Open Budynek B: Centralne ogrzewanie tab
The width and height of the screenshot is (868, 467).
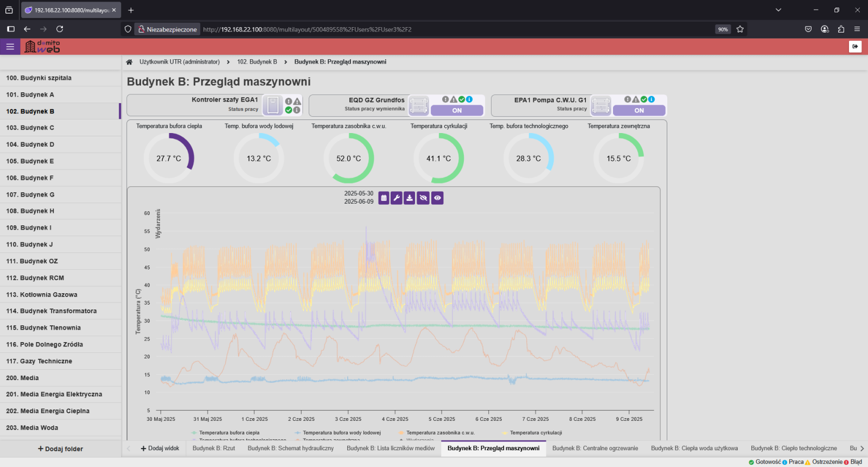(x=595, y=449)
